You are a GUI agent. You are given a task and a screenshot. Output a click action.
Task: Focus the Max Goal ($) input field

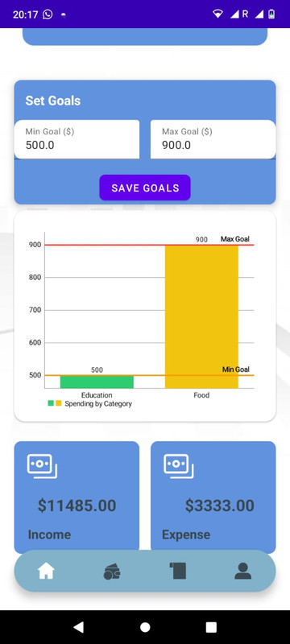tap(213, 139)
